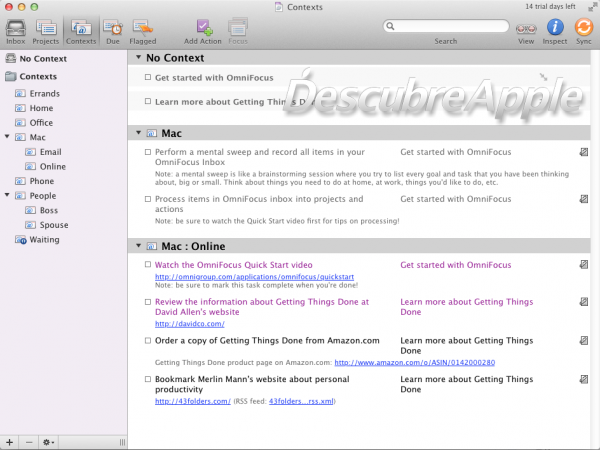Image resolution: width=600 pixels, height=450 pixels.
Task: Click the sidebar resize grip handle
Action: coord(122,442)
